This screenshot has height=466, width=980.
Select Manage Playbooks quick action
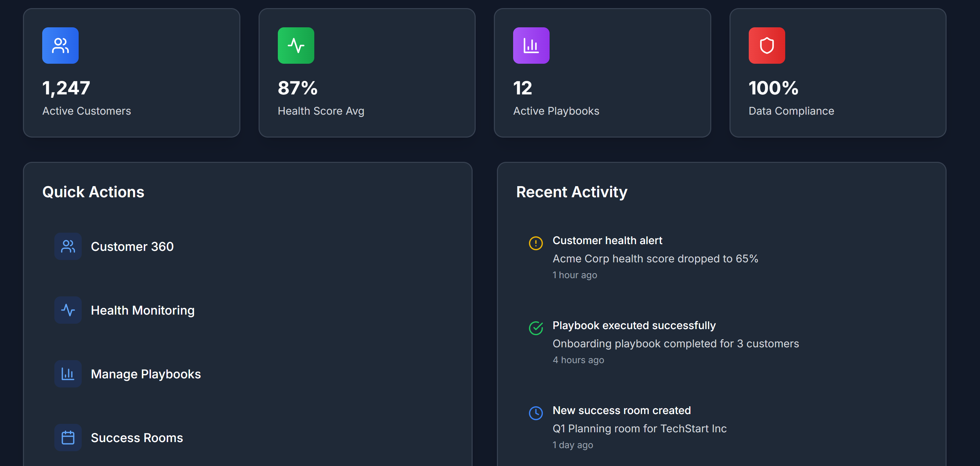(x=248, y=374)
